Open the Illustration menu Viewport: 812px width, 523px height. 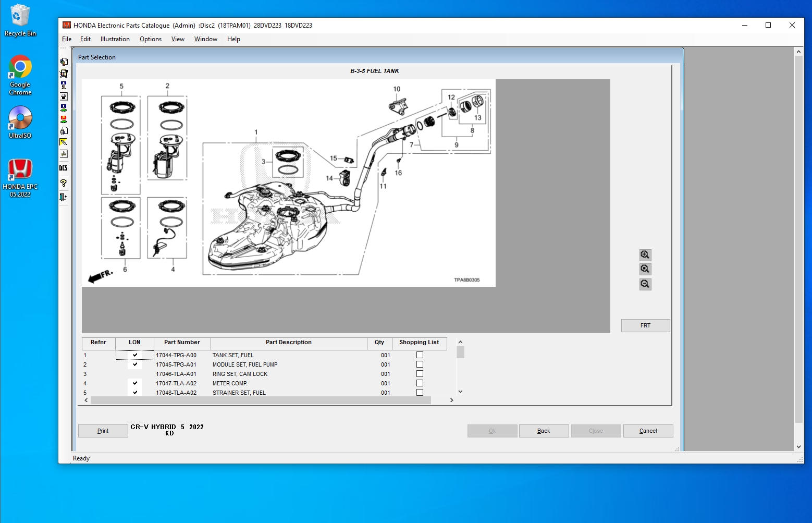click(115, 39)
